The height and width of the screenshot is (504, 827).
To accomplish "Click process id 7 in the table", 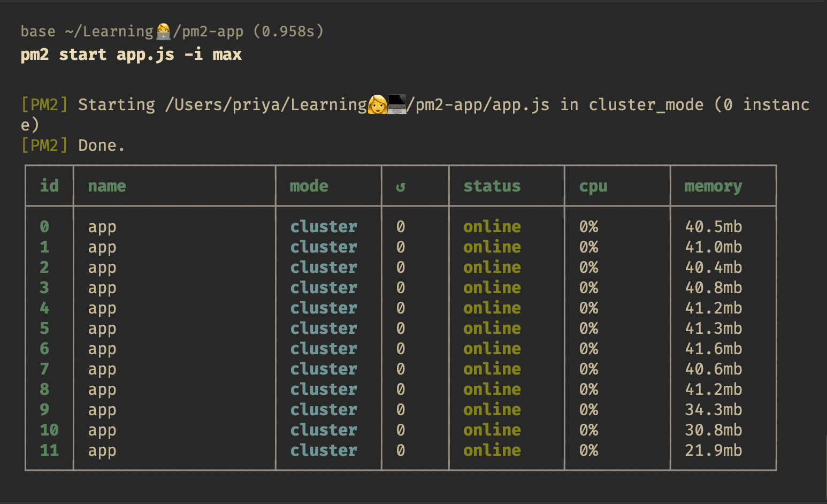I will click(x=44, y=369).
